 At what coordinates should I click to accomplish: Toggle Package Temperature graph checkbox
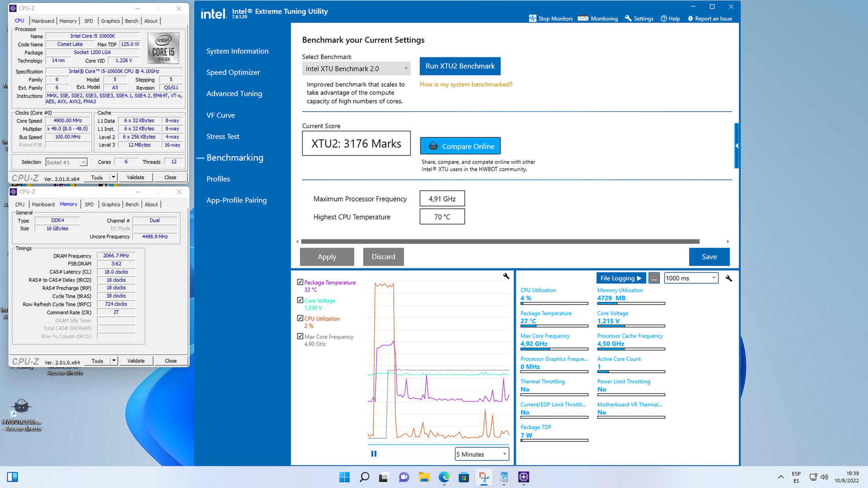click(x=300, y=282)
